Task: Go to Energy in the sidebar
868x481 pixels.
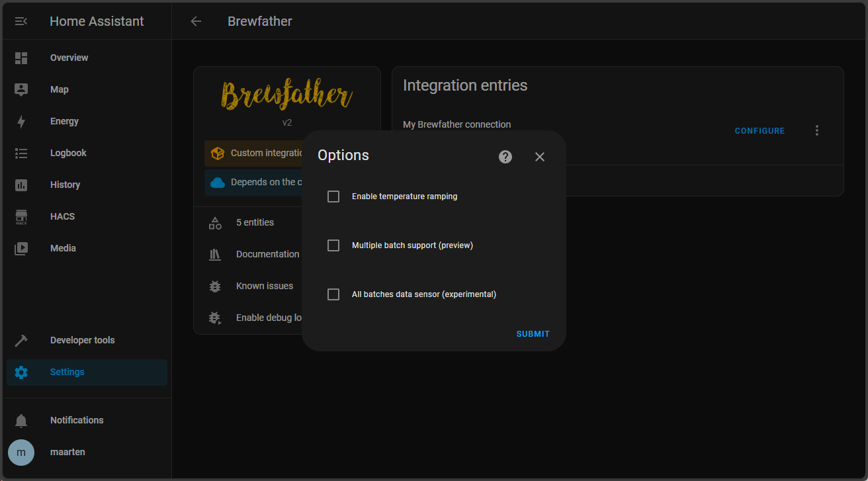Action: [87, 121]
